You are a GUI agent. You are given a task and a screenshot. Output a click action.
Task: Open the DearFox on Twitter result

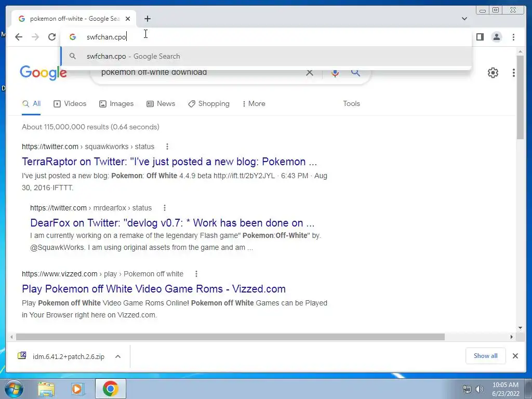click(172, 223)
